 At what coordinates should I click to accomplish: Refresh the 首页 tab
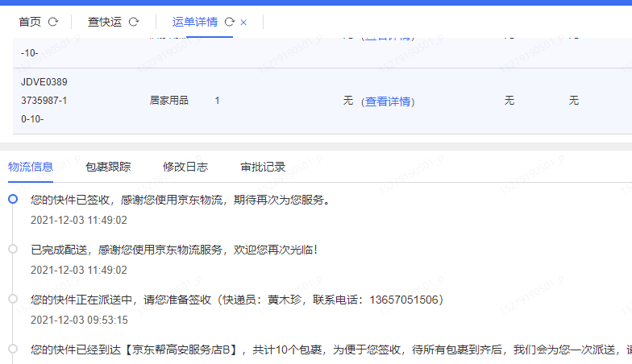[53, 22]
